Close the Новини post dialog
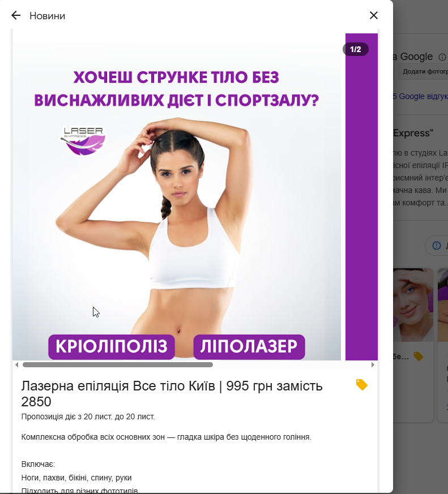This screenshot has height=494, width=448. pos(374,15)
